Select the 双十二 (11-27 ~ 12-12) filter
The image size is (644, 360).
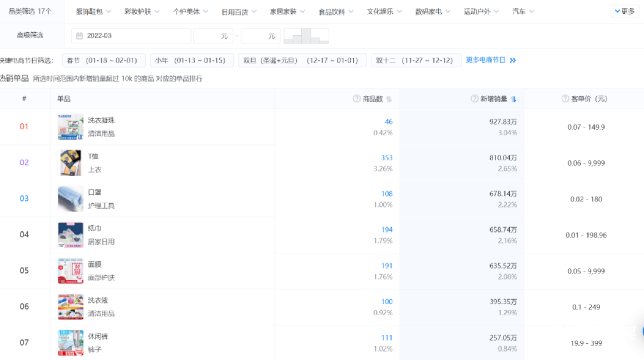(416, 60)
